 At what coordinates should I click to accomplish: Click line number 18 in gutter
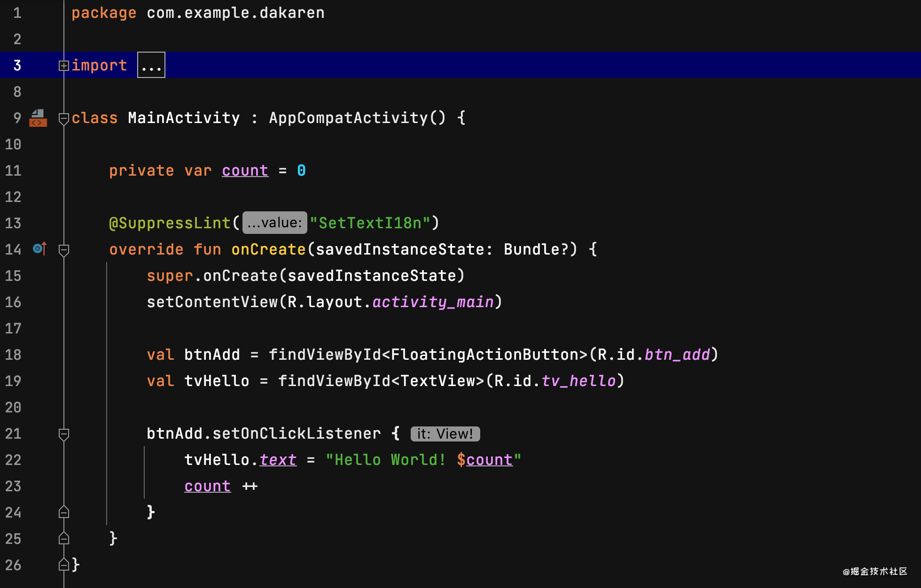point(13,355)
